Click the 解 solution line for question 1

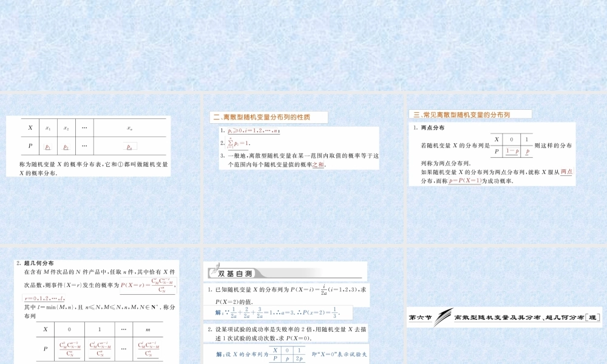click(276, 313)
